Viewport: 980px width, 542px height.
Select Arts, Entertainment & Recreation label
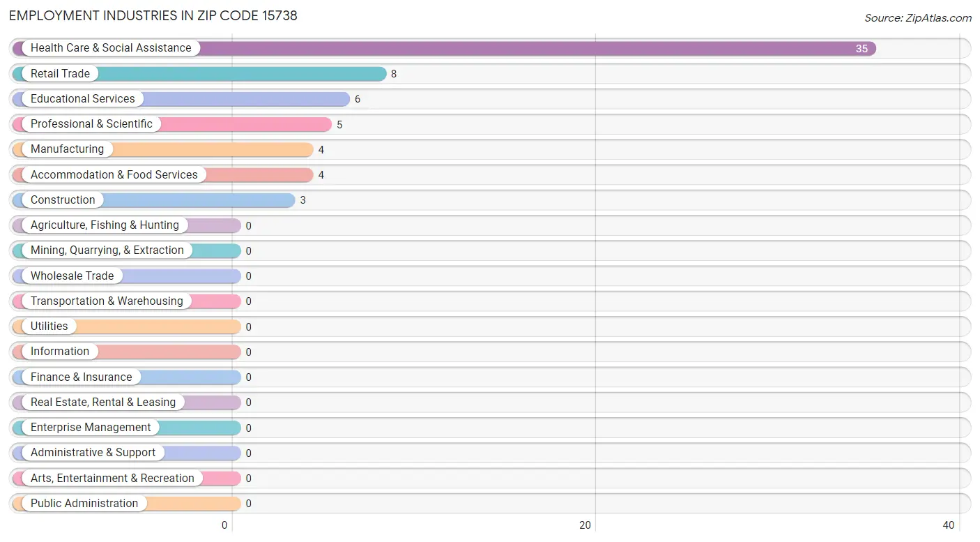click(x=112, y=479)
